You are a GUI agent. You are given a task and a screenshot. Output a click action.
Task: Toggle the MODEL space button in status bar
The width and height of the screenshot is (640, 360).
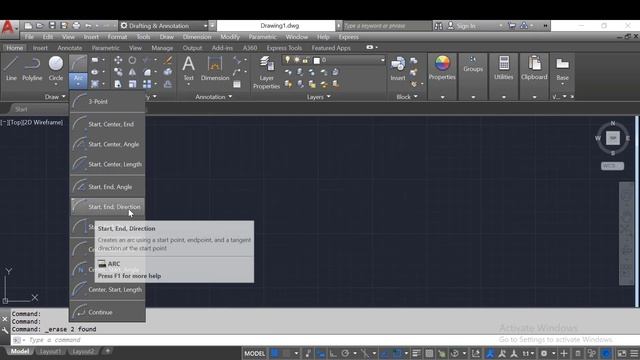point(254,353)
